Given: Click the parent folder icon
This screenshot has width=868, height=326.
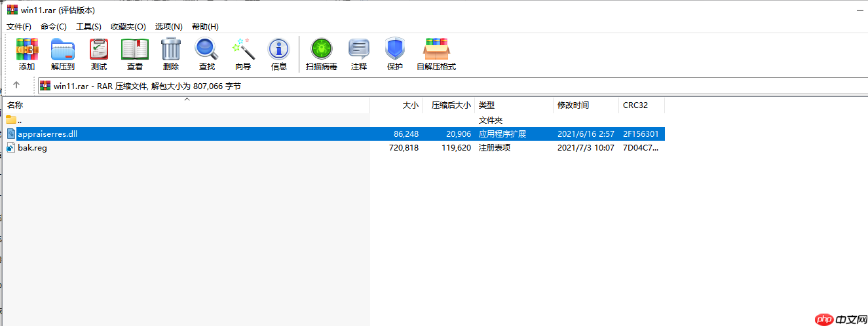Looking at the screenshot, I should (11, 120).
